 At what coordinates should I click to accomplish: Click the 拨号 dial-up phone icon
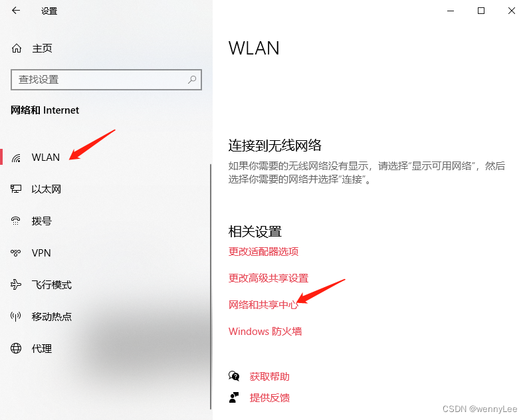[16, 221]
